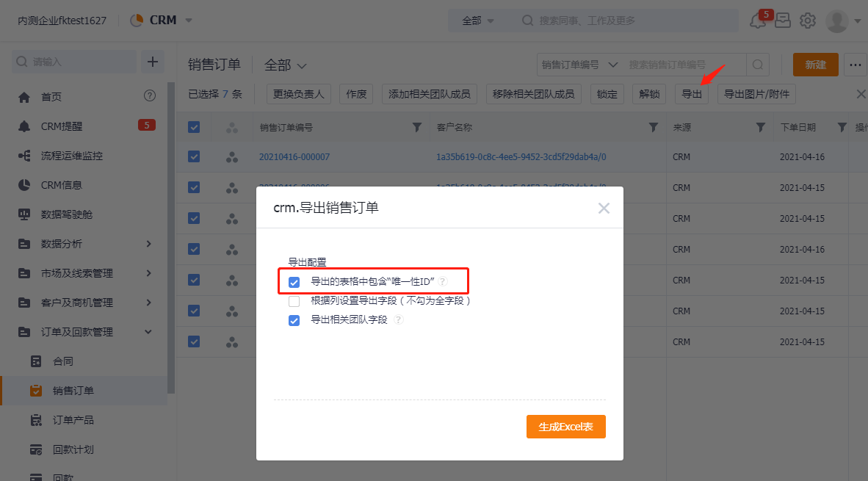
Task: Click the home icon of 首页
Action: (24, 97)
